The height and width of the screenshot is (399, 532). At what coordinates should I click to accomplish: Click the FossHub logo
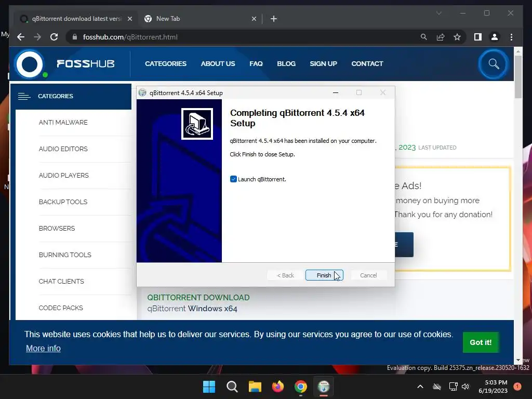point(65,64)
